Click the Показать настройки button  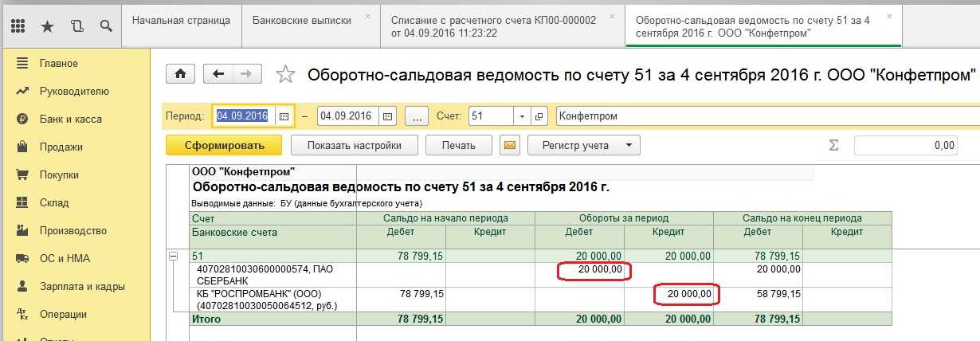[x=353, y=145]
